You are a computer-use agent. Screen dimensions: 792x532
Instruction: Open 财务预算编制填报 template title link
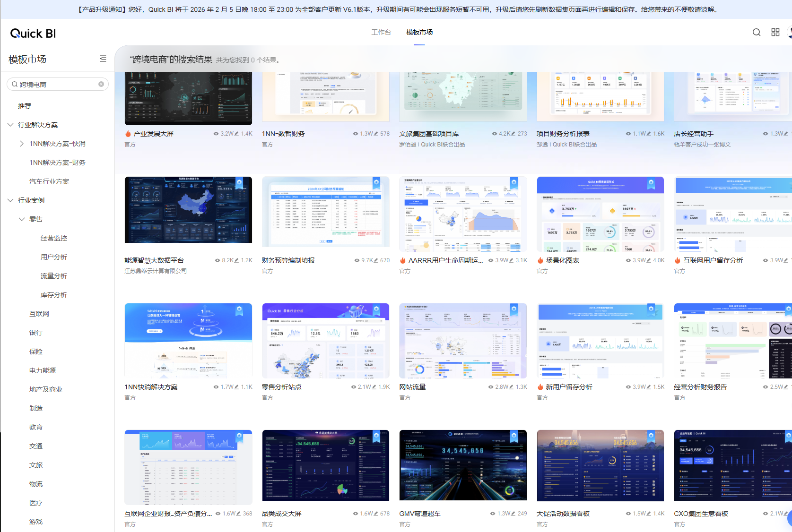[x=288, y=260]
